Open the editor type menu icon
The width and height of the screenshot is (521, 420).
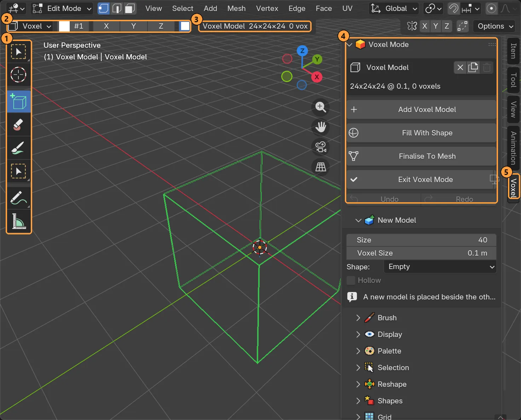(x=16, y=8)
